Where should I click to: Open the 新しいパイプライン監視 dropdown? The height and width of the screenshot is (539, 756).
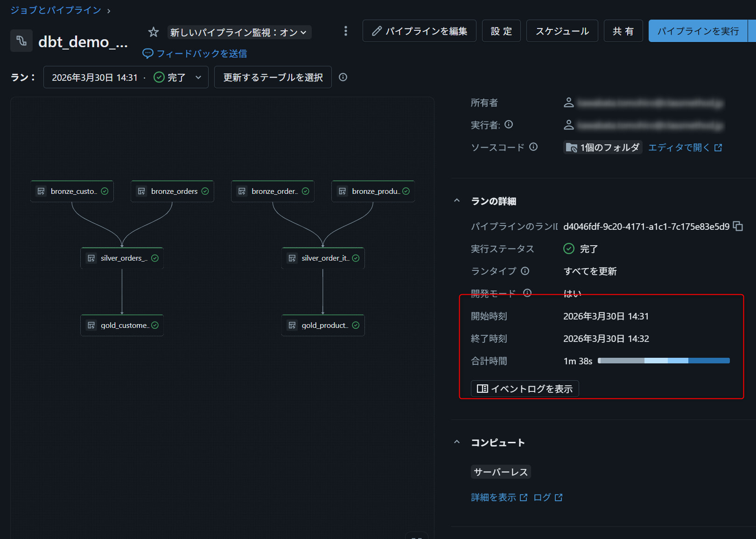239,32
